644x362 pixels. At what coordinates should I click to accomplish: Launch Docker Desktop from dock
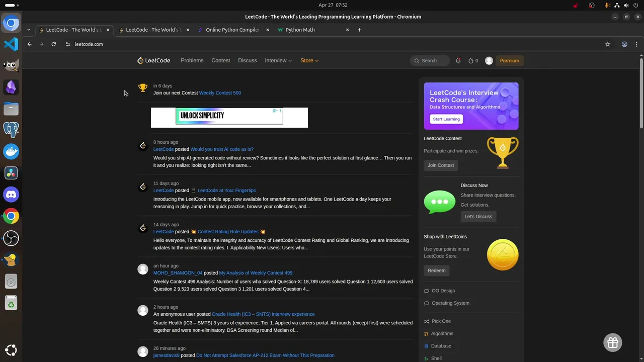(11, 151)
